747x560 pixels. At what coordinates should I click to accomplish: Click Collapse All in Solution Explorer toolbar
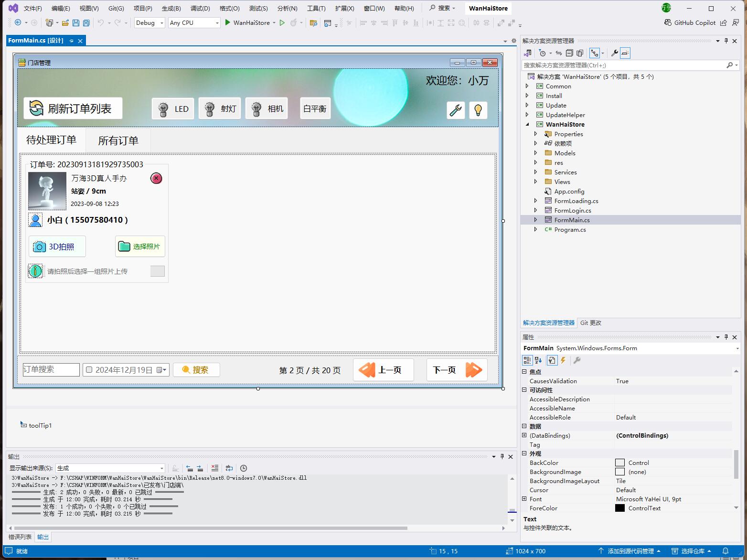click(569, 53)
